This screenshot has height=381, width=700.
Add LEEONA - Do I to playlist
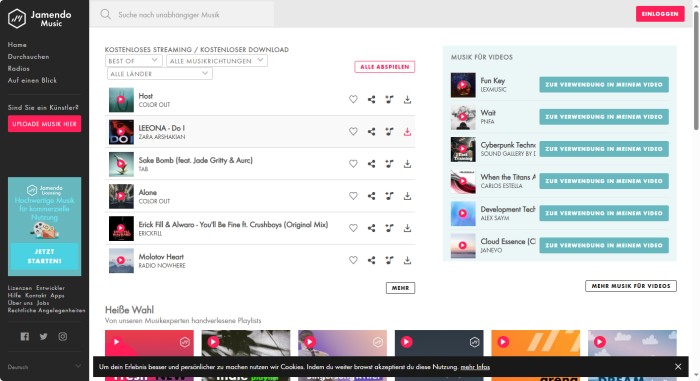point(389,131)
